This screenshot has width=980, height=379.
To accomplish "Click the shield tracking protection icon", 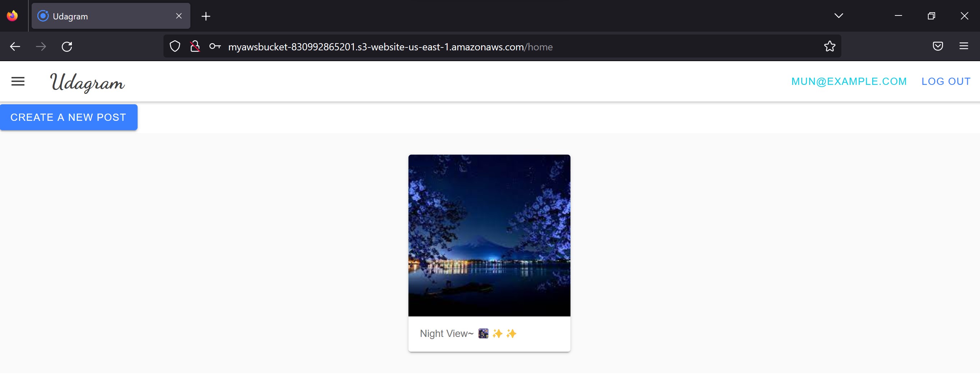I will (x=175, y=46).
